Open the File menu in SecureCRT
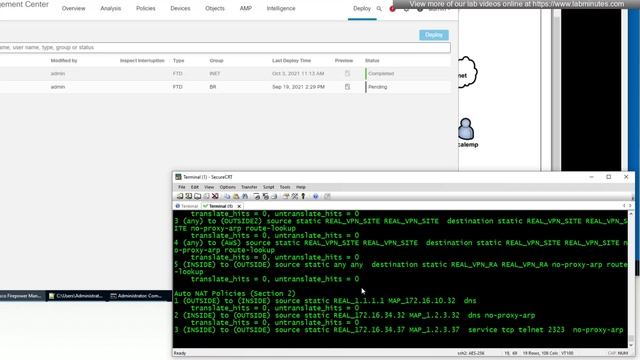Image resolution: width=640 pixels, height=360 pixels. click(x=182, y=187)
